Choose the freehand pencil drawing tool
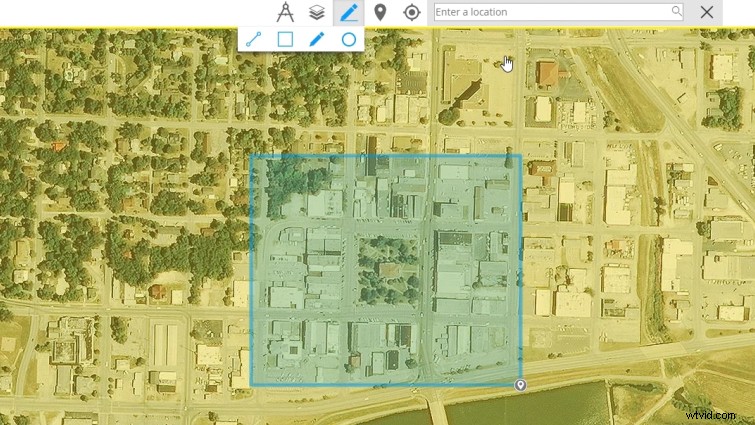 (317, 39)
